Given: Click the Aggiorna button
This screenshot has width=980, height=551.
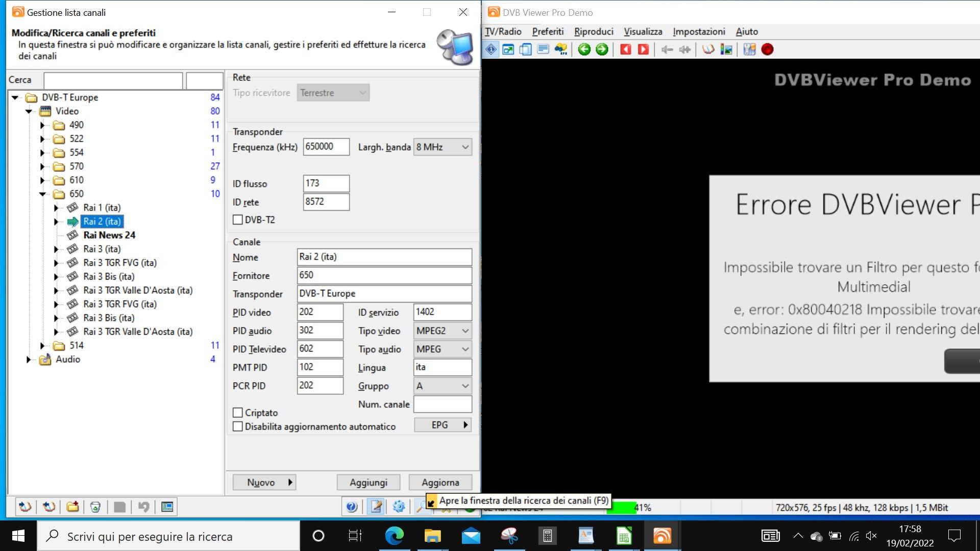Looking at the screenshot, I should click(440, 482).
